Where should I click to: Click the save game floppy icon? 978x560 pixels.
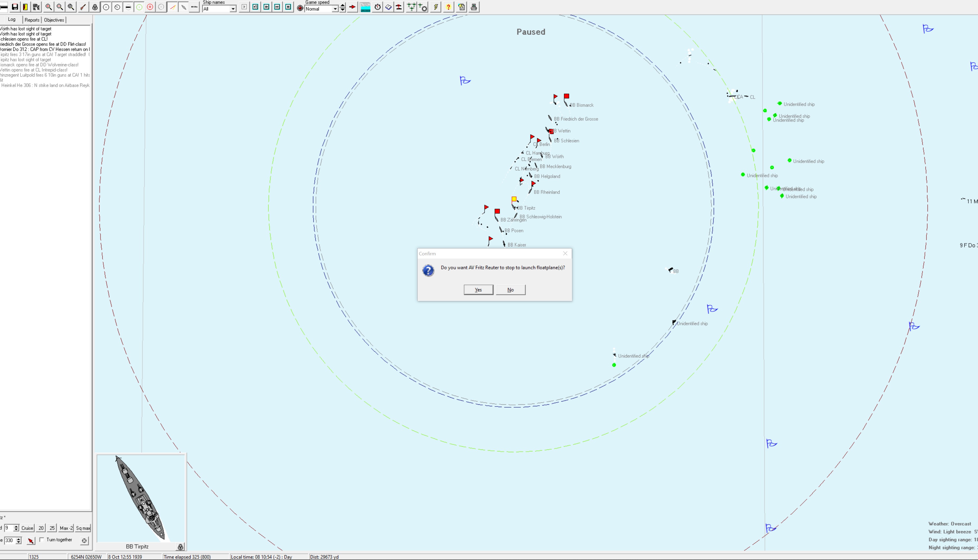pos(15,7)
